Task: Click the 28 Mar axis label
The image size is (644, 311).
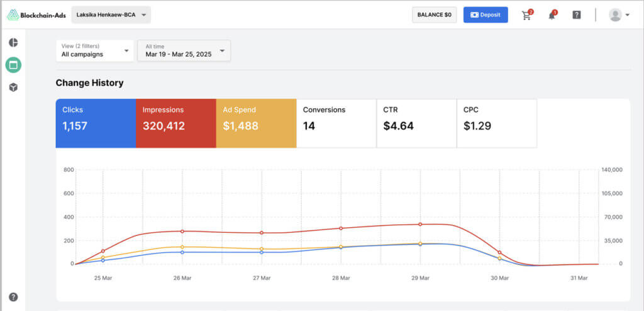Action: point(341,278)
